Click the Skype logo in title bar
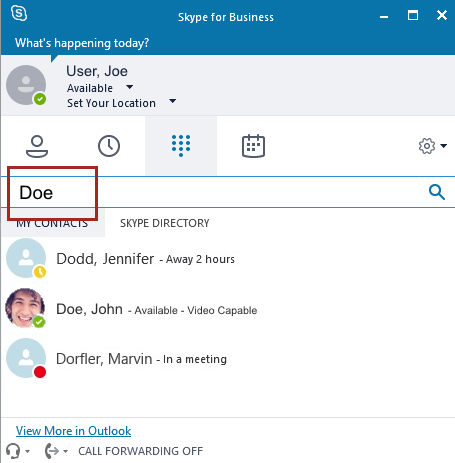Viewport: 455px width, 463px height. [19, 14]
